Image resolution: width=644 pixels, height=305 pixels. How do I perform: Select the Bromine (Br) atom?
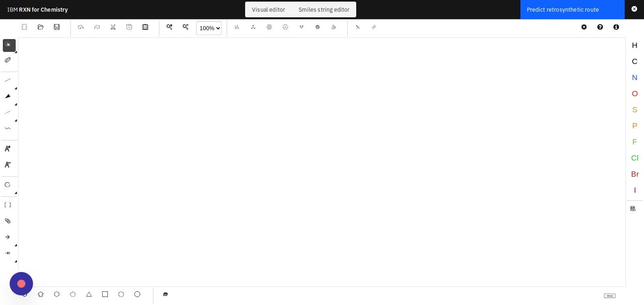(x=635, y=174)
